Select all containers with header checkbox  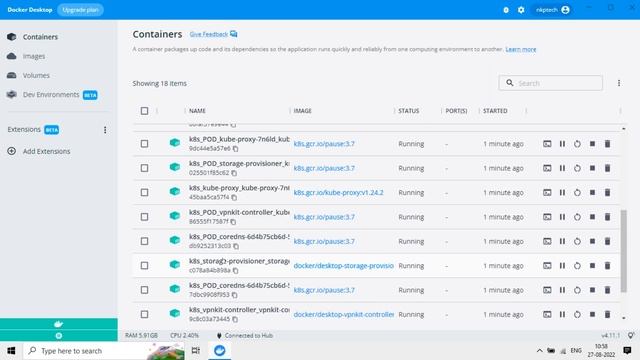click(144, 111)
